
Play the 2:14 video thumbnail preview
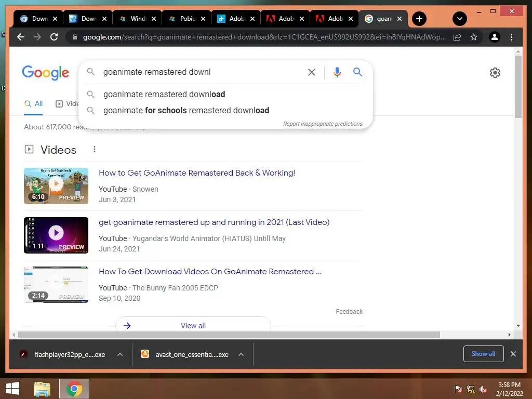[x=56, y=285]
